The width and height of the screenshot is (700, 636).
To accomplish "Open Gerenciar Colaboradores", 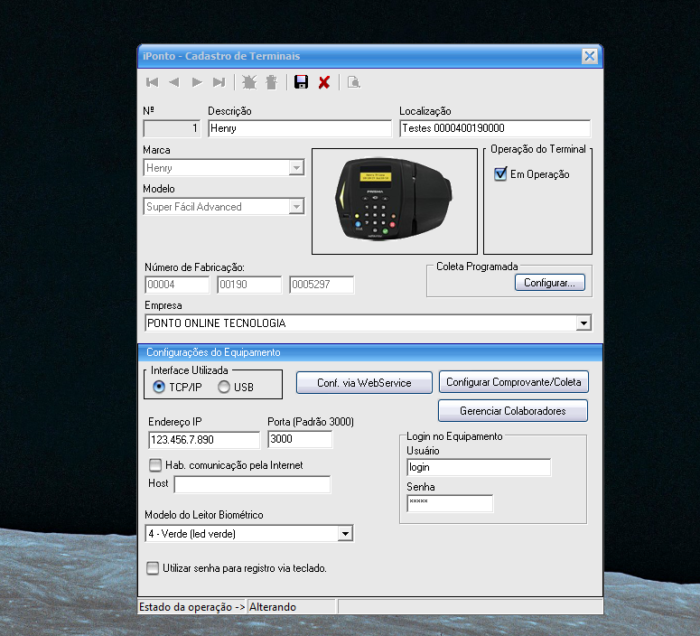I will 512,411.
